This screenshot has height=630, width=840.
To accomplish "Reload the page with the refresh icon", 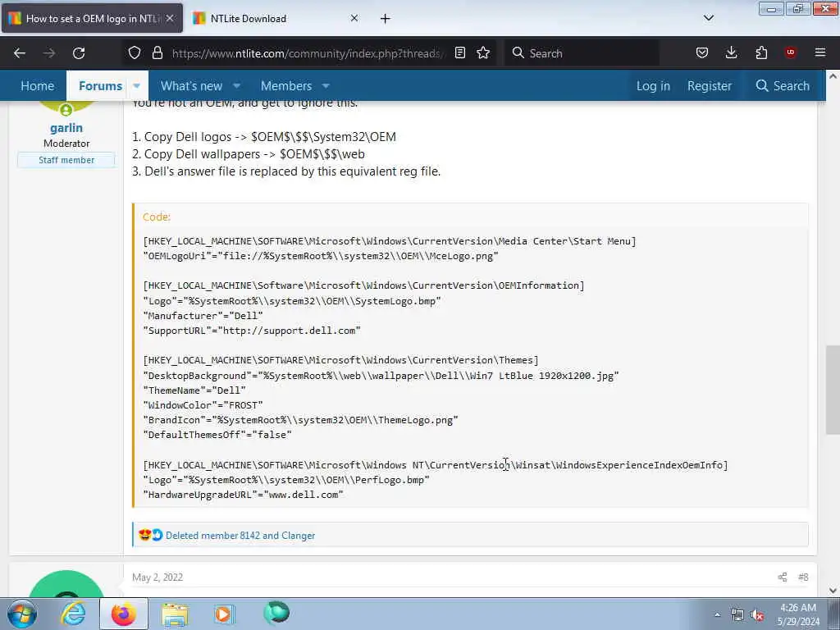I will (x=79, y=53).
